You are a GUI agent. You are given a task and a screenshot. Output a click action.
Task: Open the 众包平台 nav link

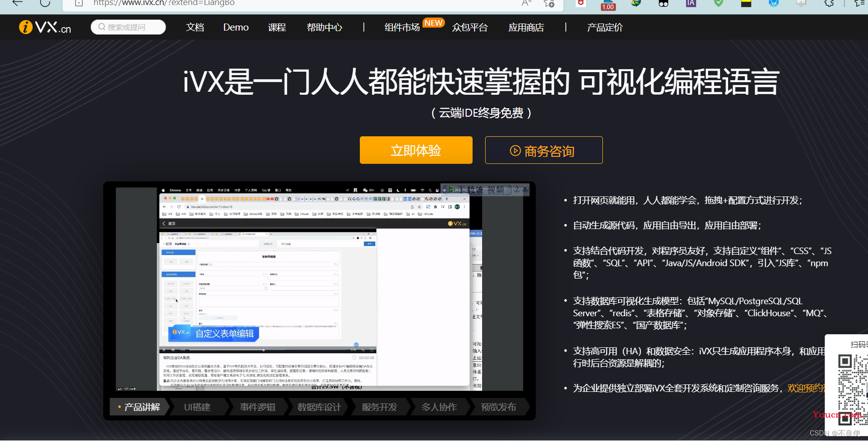pyautogui.click(x=470, y=27)
